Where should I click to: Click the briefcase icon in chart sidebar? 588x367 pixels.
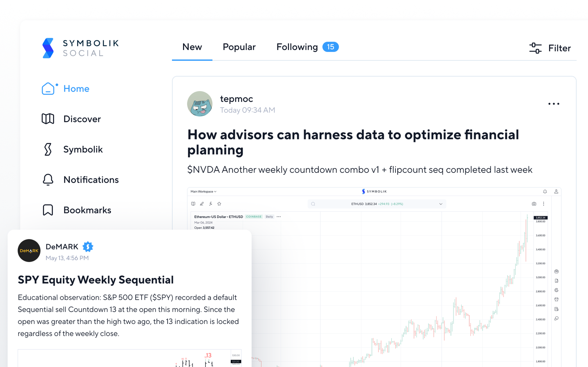pyautogui.click(x=556, y=271)
